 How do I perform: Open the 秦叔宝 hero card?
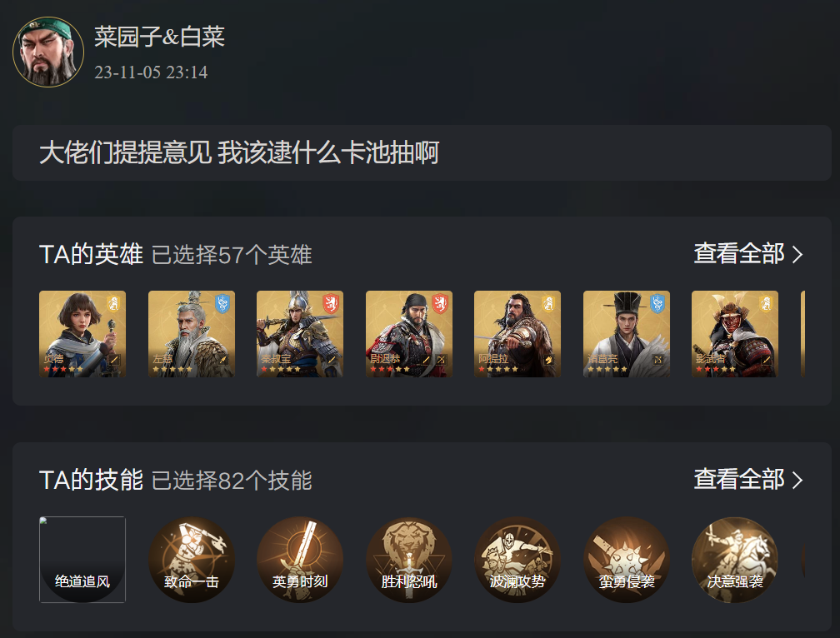pyautogui.click(x=300, y=334)
